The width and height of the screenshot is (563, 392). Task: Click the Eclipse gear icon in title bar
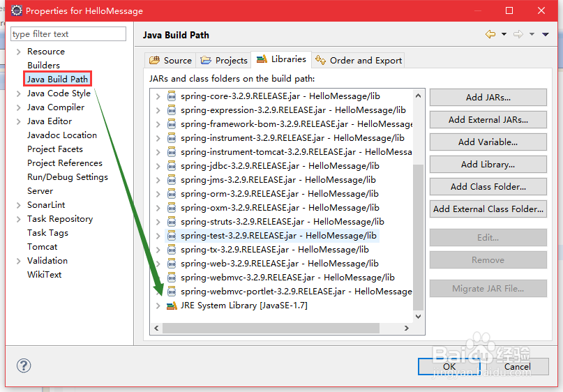16,10
